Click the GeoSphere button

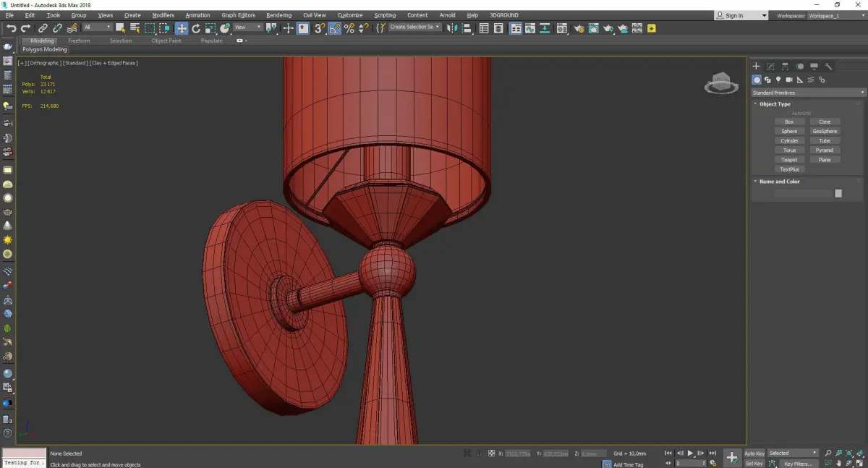coord(825,131)
